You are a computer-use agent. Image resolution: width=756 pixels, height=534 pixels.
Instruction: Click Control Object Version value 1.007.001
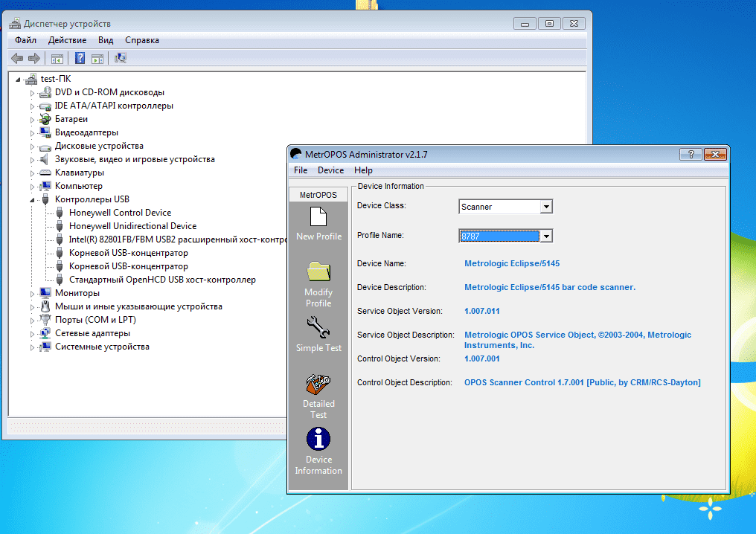pos(481,358)
